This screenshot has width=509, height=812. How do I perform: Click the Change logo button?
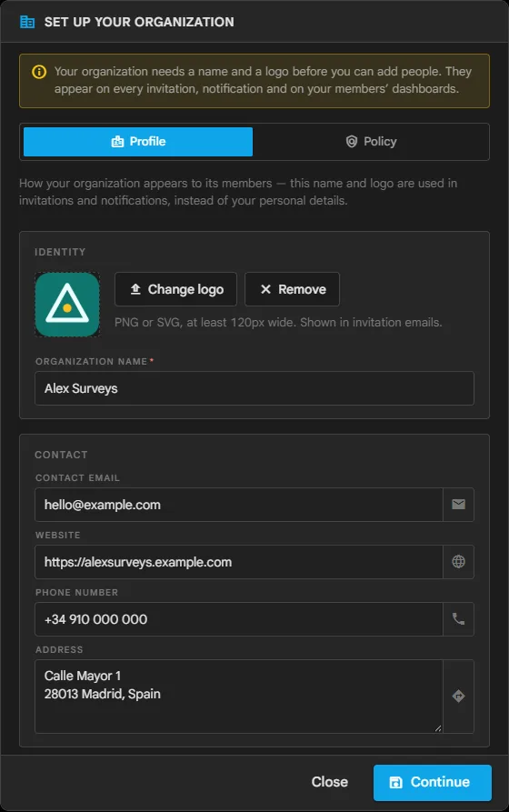point(175,289)
